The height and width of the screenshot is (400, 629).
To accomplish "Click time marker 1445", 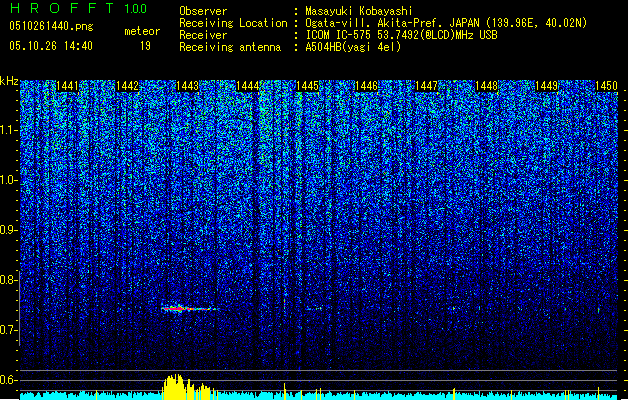I will click(x=307, y=86).
